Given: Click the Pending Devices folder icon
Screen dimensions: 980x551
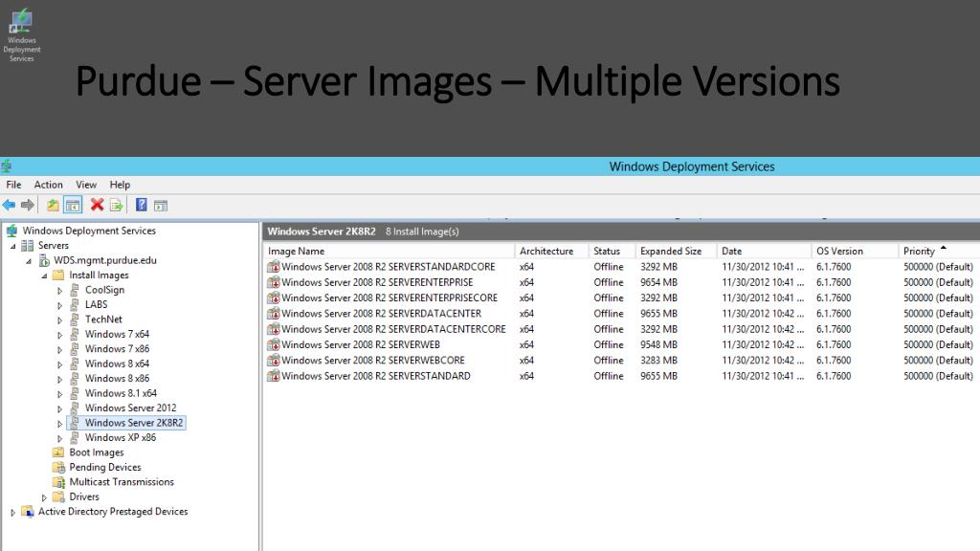Looking at the screenshot, I should pos(58,467).
